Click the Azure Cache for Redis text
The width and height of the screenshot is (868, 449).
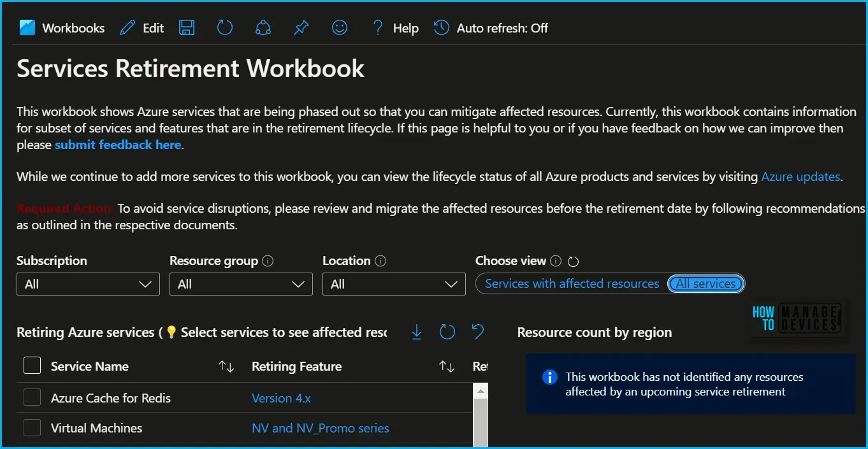point(111,398)
